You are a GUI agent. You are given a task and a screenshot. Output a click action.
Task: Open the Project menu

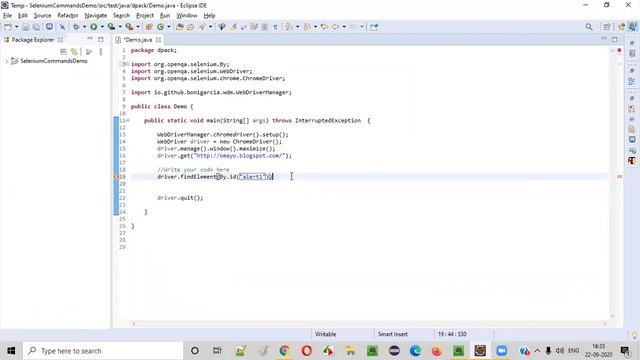(145, 16)
